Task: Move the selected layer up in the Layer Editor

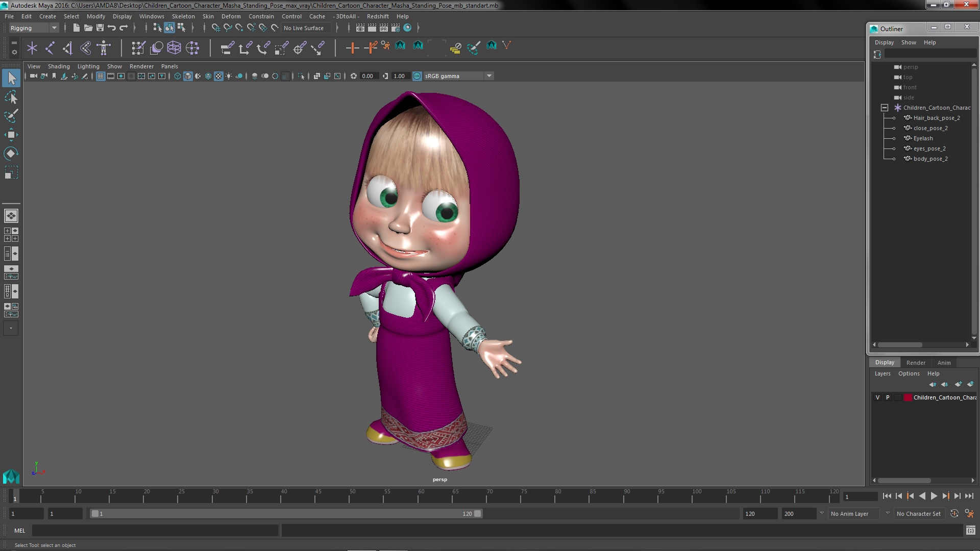Action: click(933, 384)
